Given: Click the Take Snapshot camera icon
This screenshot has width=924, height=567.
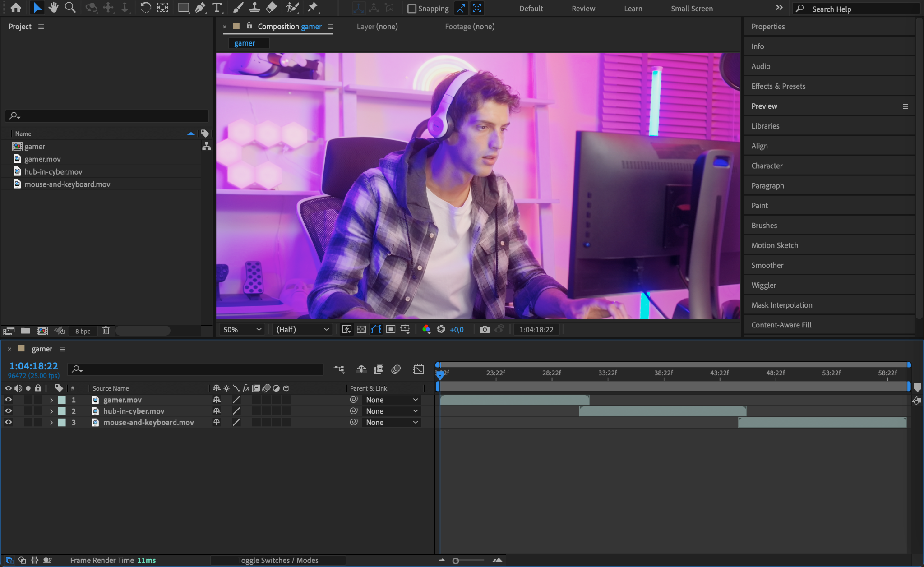Looking at the screenshot, I should [485, 330].
